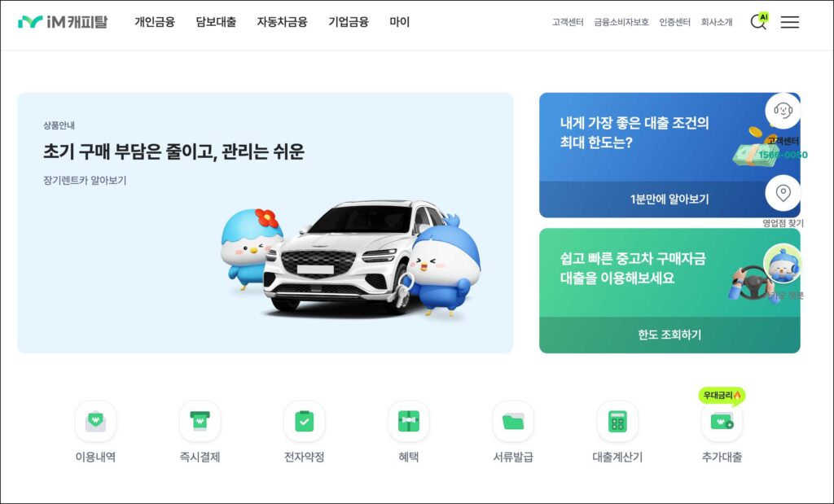Open the 자동차금융 menu
Screen dimensions: 834x504
[282, 22]
